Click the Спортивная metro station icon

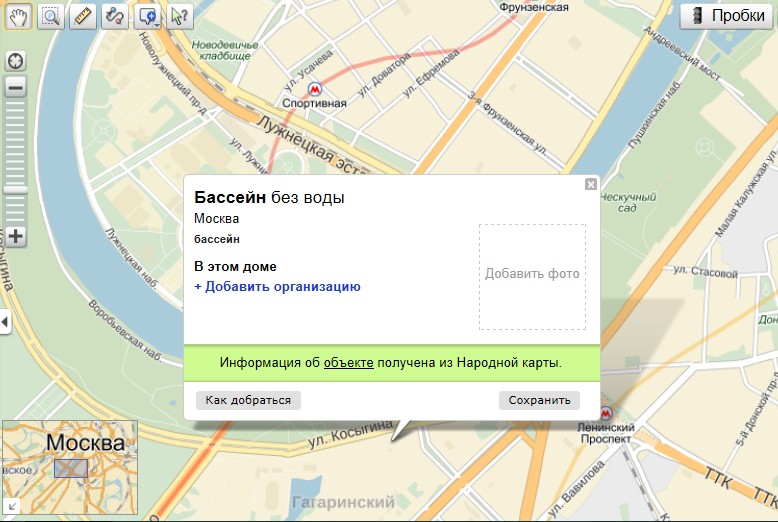click(x=315, y=89)
